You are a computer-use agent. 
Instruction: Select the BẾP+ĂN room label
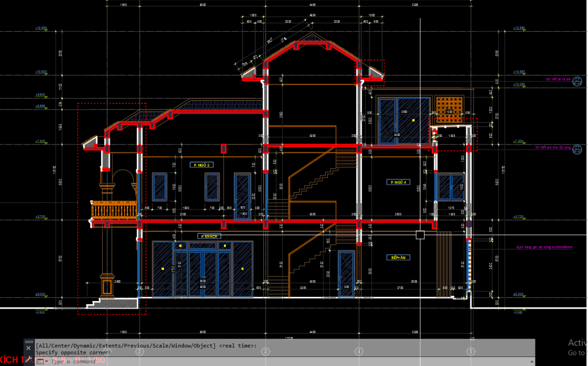point(398,258)
